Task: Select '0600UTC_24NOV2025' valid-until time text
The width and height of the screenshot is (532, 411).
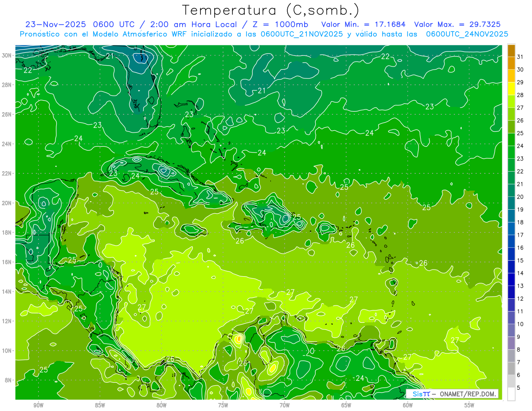Action: 467,34
